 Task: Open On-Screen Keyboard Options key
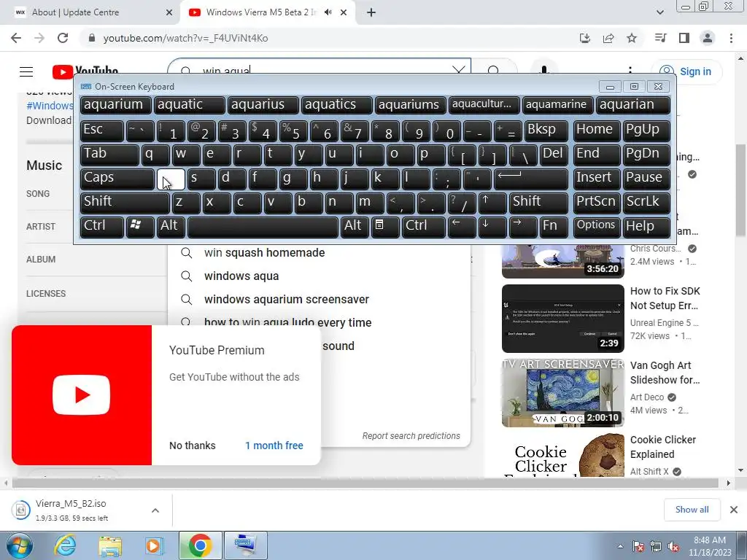pyautogui.click(x=597, y=226)
